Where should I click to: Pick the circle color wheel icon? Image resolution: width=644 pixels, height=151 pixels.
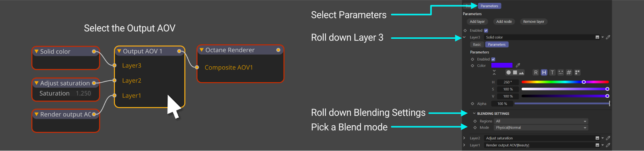(x=508, y=73)
